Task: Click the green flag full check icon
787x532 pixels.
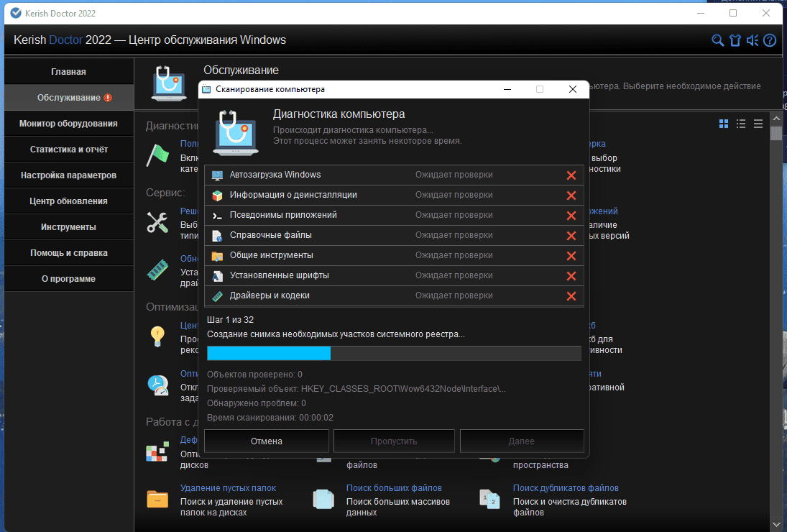Action: coord(157,155)
